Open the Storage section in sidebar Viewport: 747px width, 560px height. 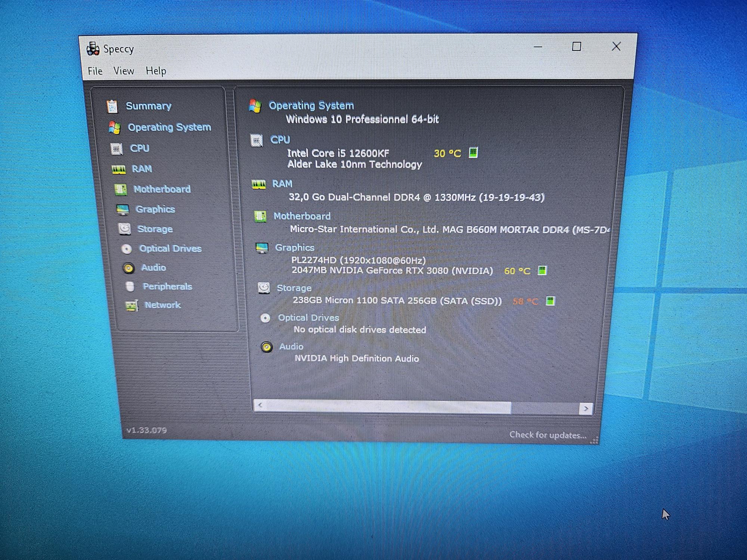point(155,229)
